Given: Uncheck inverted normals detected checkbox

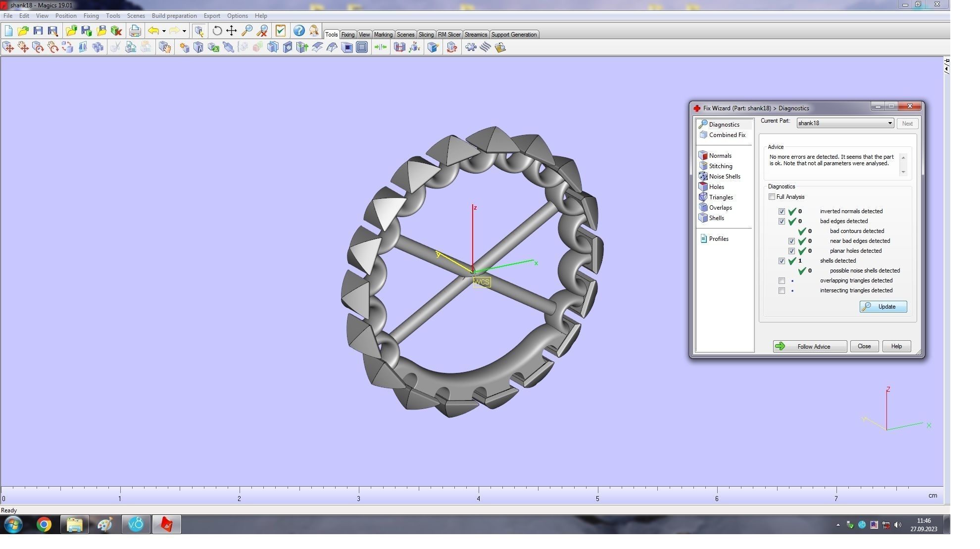Looking at the screenshot, I should point(782,211).
